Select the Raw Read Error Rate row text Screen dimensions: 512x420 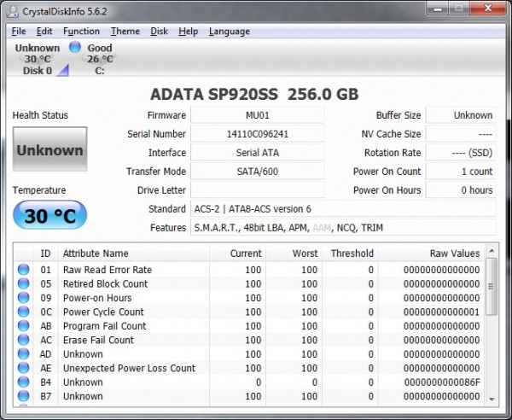click(x=108, y=270)
